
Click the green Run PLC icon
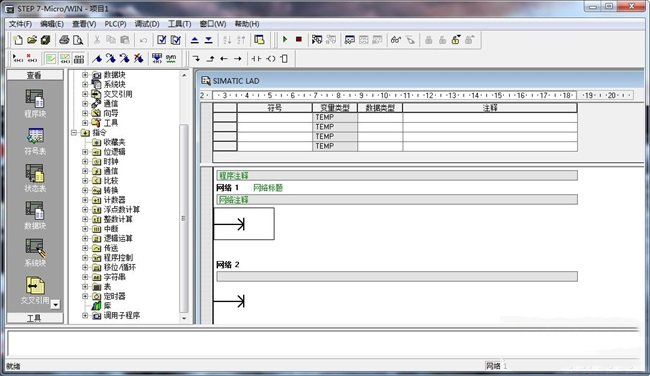[x=285, y=39]
